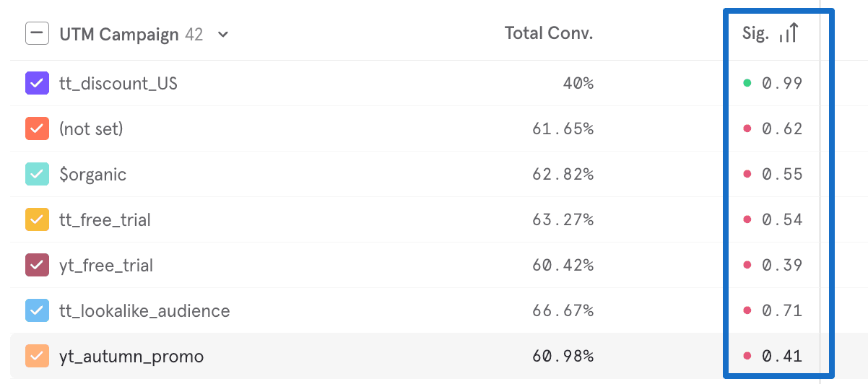Click the Sig. column sort icon

[x=789, y=33]
